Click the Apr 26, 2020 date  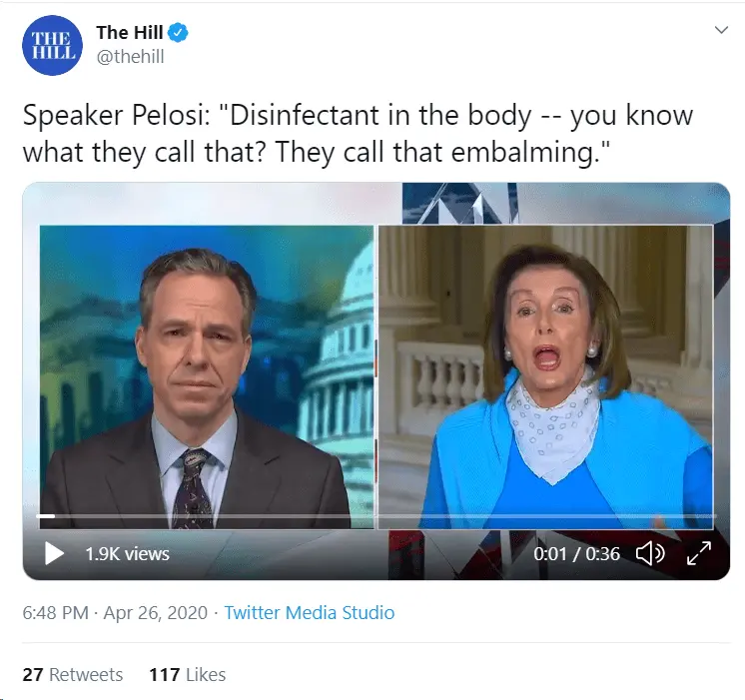(156, 612)
